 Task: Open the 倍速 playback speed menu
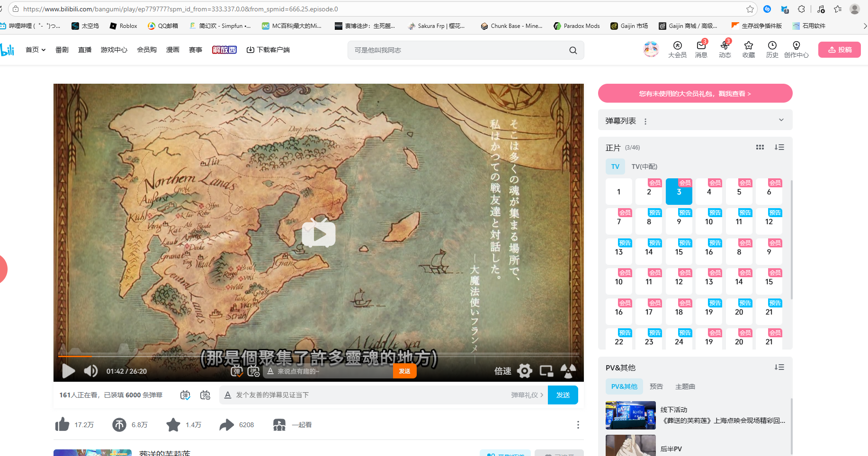pyautogui.click(x=502, y=371)
